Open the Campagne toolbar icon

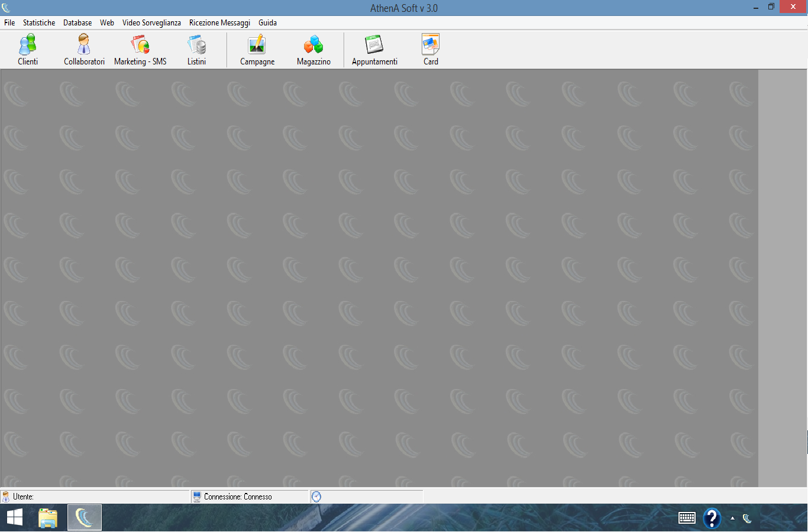pyautogui.click(x=257, y=50)
